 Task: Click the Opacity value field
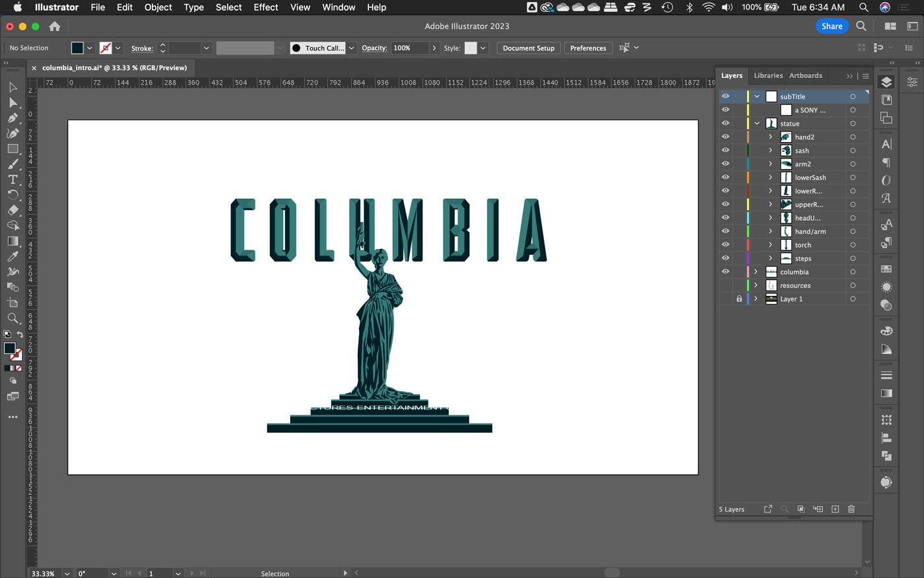point(410,48)
